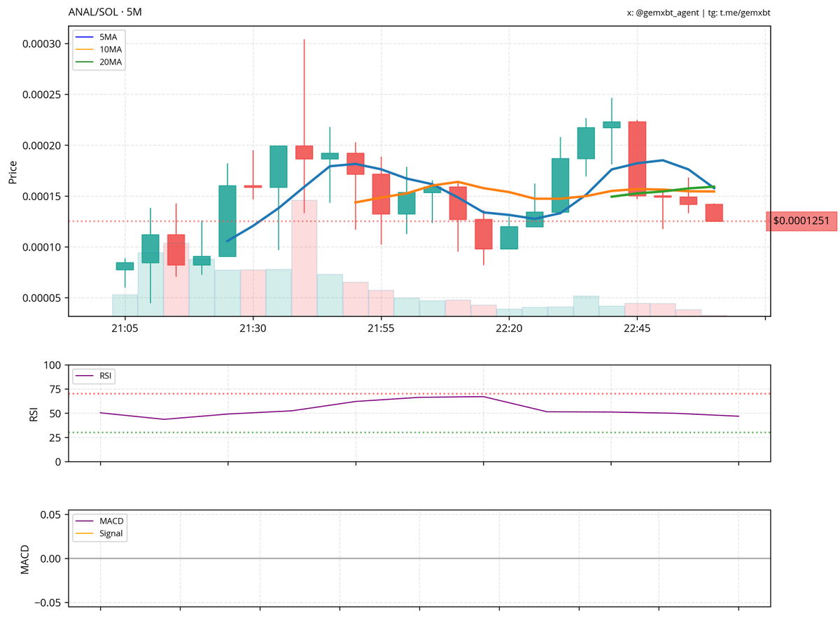Click the −0.05 label on MACD axis
This screenshot has width=840, height=618.
47,602
